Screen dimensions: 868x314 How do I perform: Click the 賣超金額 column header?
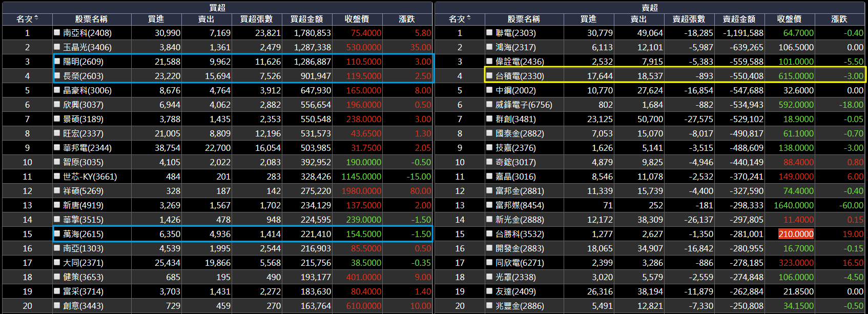tap(739, 19)
